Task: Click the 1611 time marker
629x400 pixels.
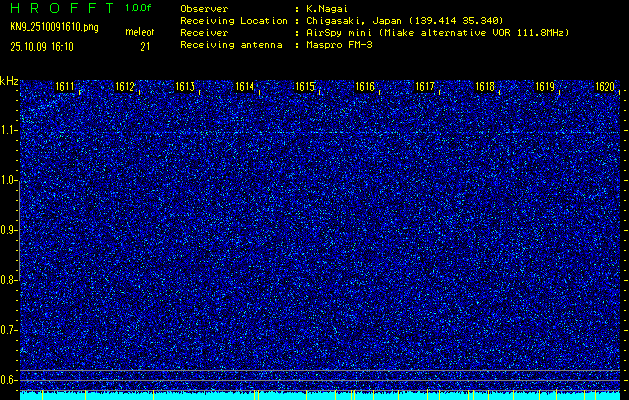Action: [65, 87]
